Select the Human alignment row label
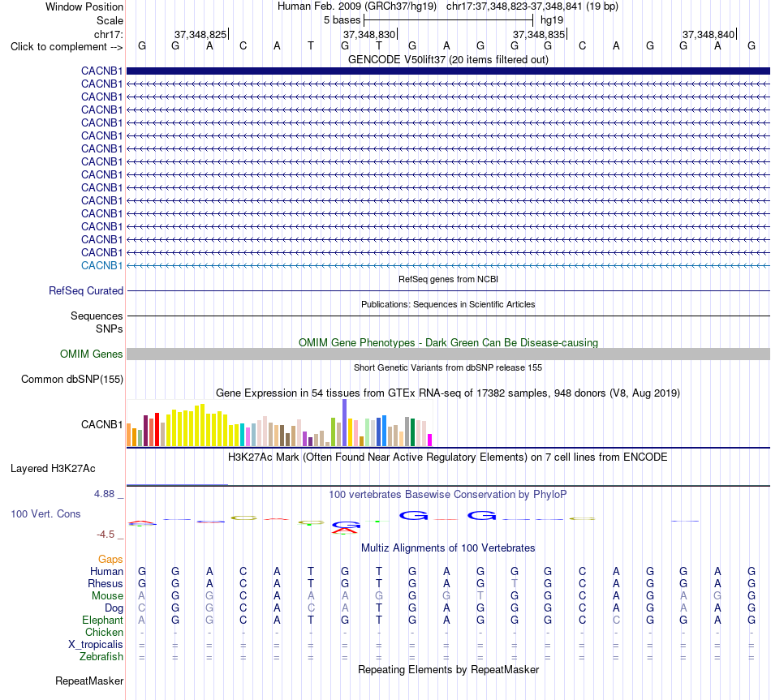 click(x=106, y=571)
